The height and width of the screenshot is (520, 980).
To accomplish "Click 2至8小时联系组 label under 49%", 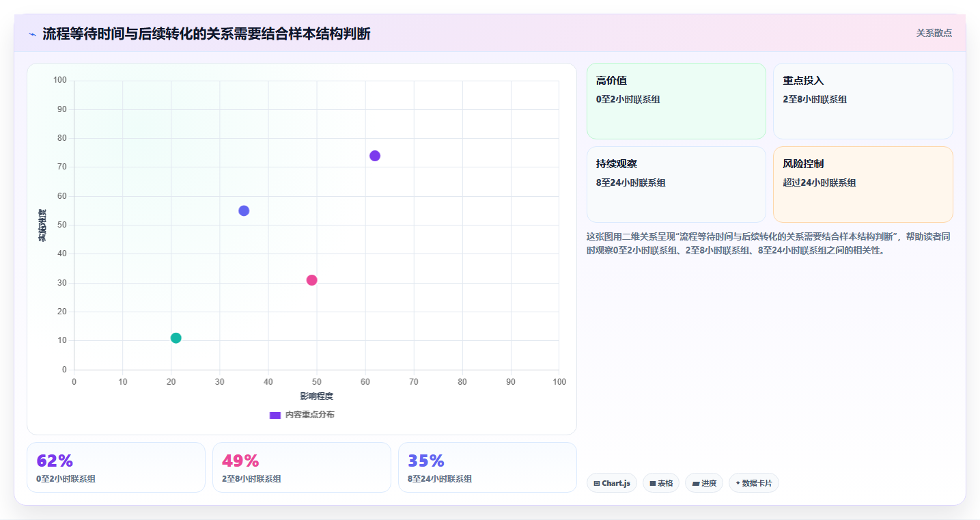I will point(251,479).
